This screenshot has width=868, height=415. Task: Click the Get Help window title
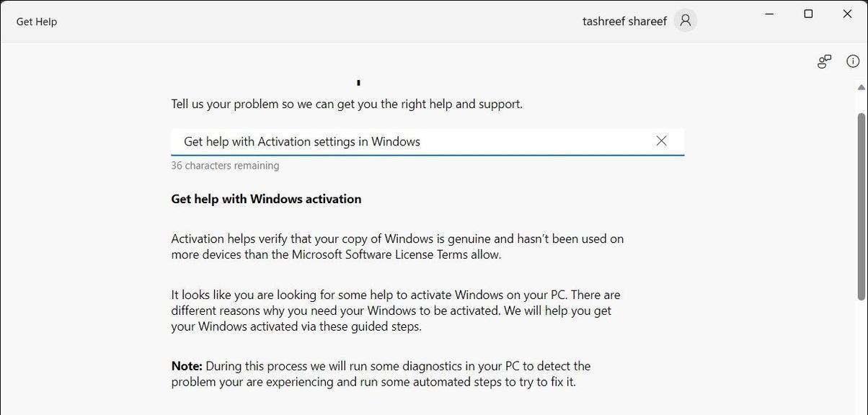click(37, 22)
